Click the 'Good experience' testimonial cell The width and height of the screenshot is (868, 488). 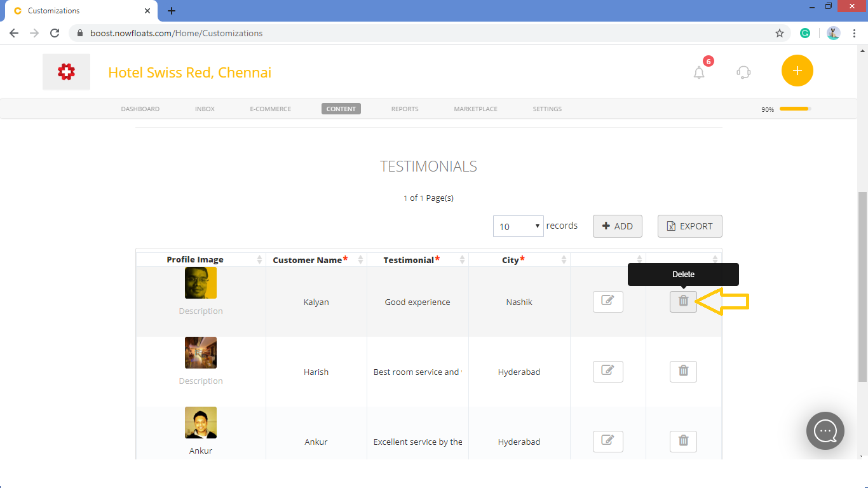coord(417,302)
